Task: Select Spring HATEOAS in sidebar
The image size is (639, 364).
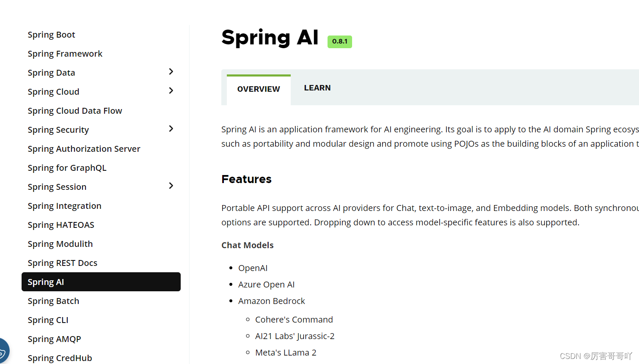Action: tap(61, 225)
